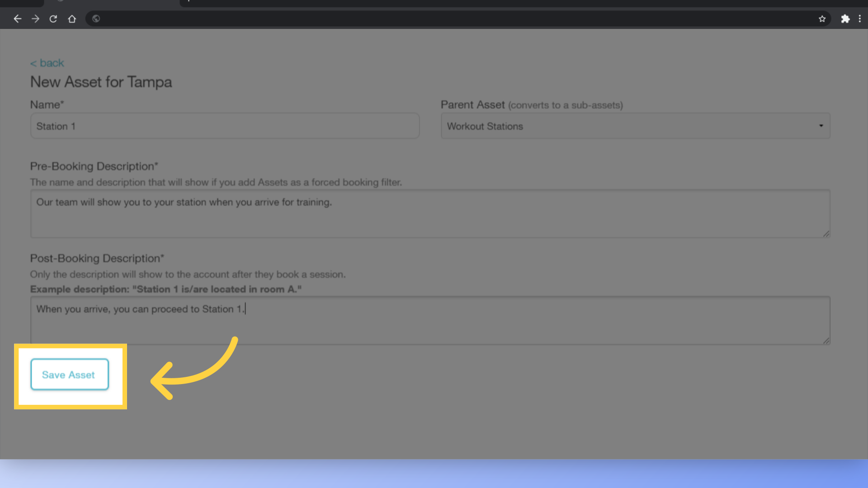The image size is (868, 488).
Task: Click the browser menu three-dots icon
Action: [860, 19]
